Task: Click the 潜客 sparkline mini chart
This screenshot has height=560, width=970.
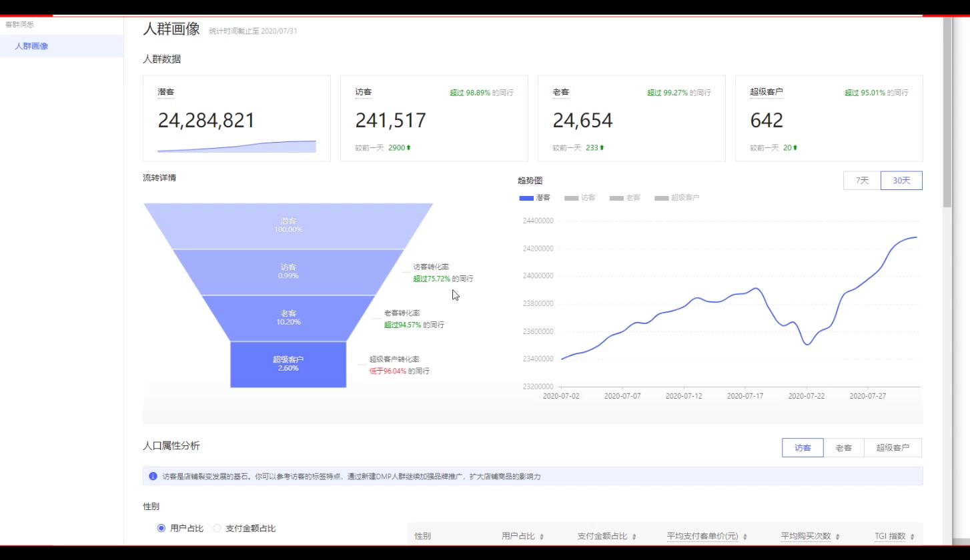Action: (237, 147)
